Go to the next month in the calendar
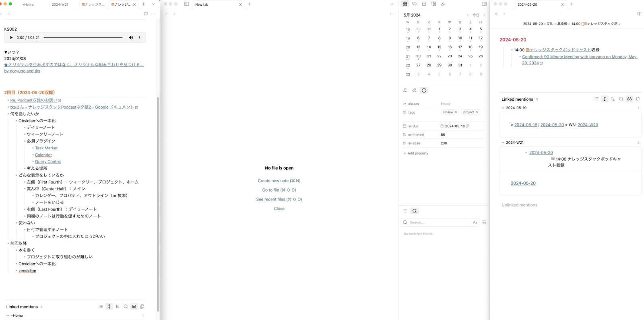Screen dimensions: 644x320 coord(484,15)
